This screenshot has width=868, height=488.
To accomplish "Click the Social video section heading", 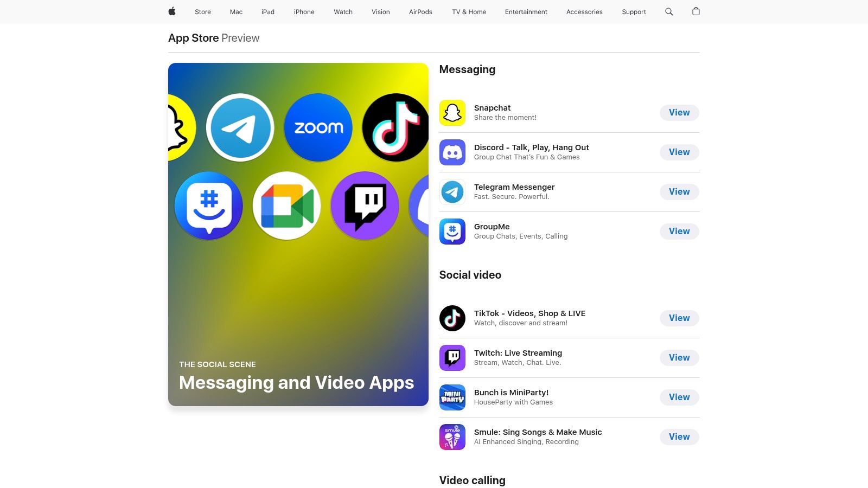I will 470,275.
